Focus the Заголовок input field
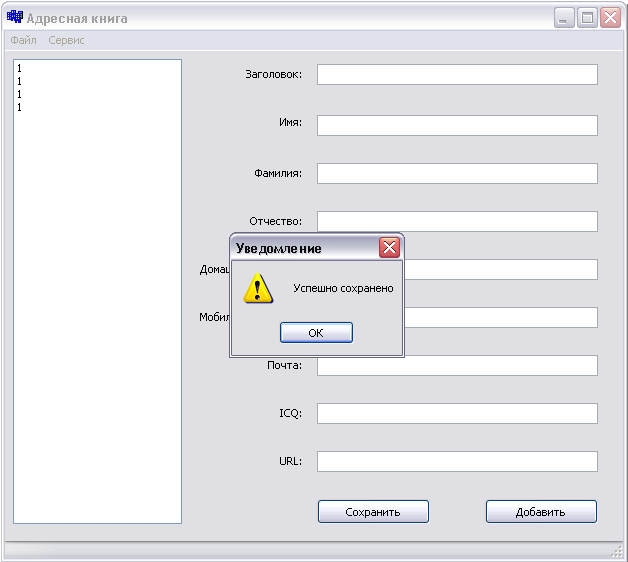628x562 pixels. [457, 75]
